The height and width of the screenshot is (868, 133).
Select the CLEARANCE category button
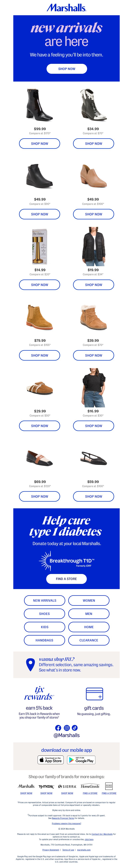click(x=89, y=640)
